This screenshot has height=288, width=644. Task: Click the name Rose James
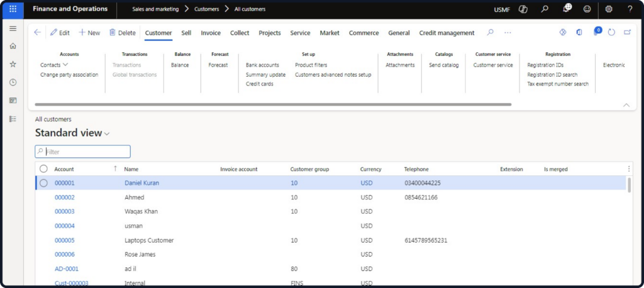point(140,254)
